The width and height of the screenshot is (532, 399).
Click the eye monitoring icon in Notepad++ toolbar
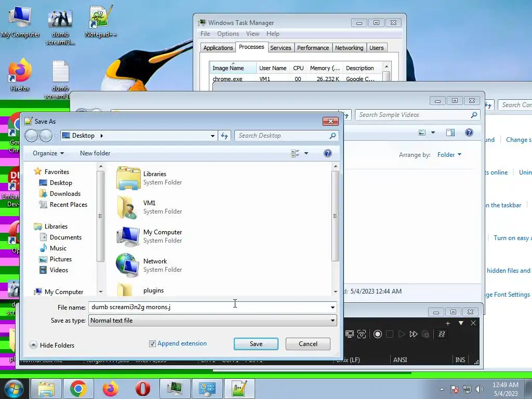(362, 334)
